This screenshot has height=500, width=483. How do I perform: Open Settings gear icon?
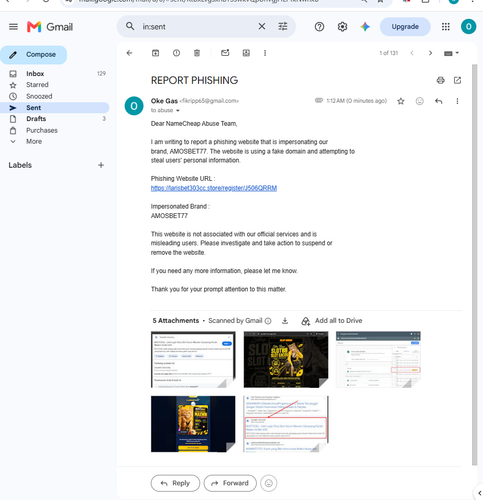point(342,27)
